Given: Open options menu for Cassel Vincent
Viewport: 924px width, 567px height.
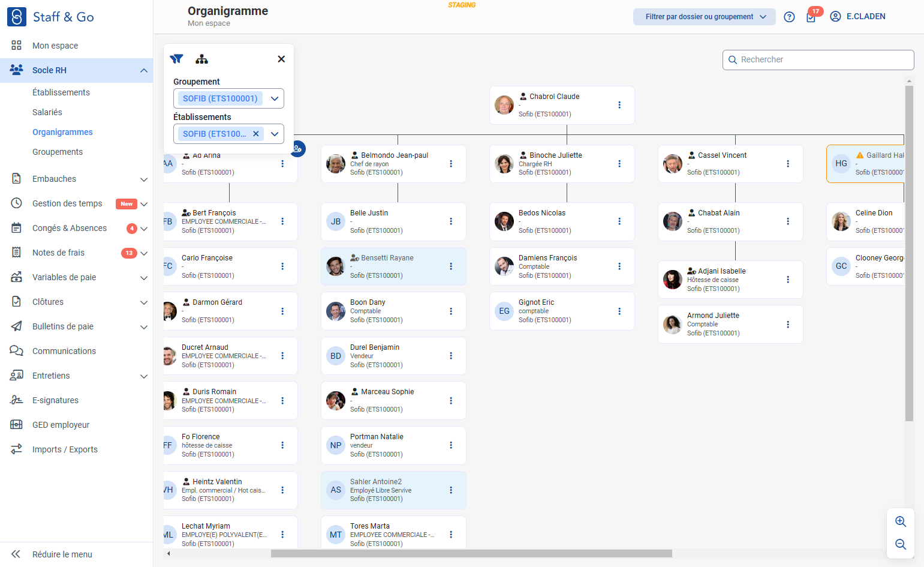Looking at the screenshot, I should [x=788, y=164].
